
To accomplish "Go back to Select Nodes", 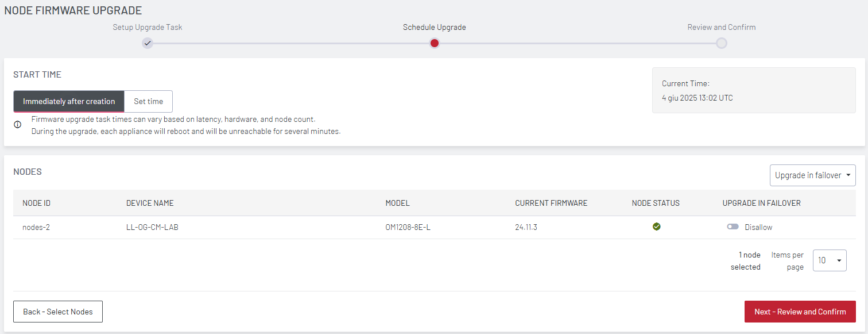I will tap(58, 312).
